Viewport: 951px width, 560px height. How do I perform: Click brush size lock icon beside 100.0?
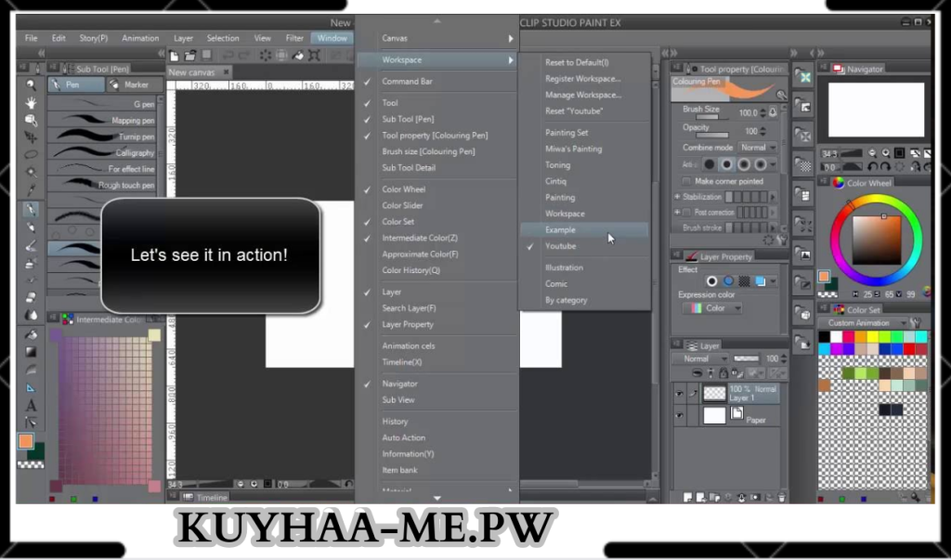774,112
